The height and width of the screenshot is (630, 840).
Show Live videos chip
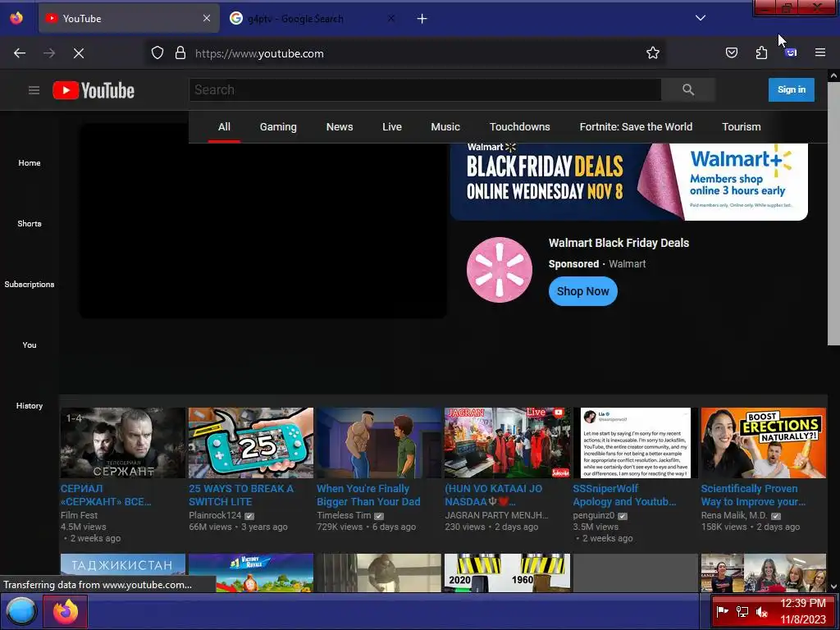392,127
